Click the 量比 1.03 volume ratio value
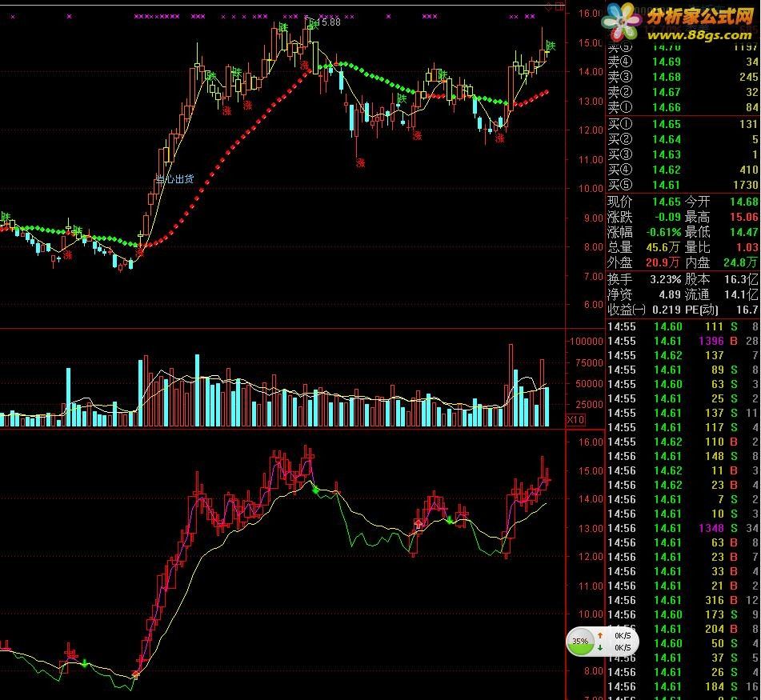Screen dimensions: 761x700 (747, 247)
